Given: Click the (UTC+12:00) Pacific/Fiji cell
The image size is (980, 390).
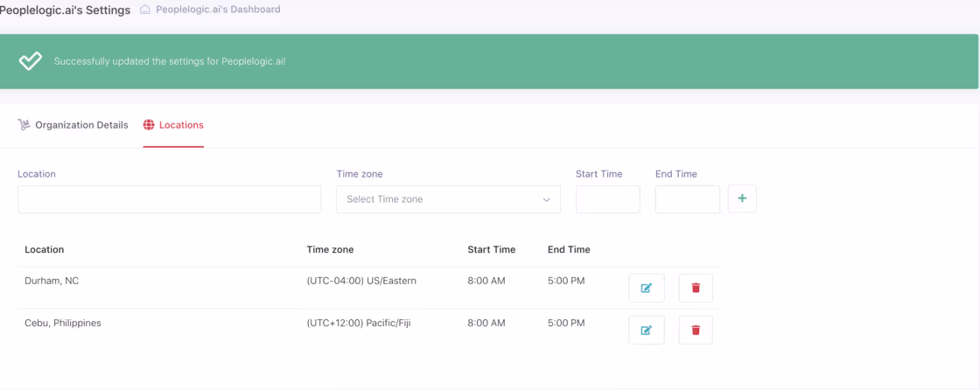Looking at the screenshot, I should pyautogui.click(x=358, y=324).
